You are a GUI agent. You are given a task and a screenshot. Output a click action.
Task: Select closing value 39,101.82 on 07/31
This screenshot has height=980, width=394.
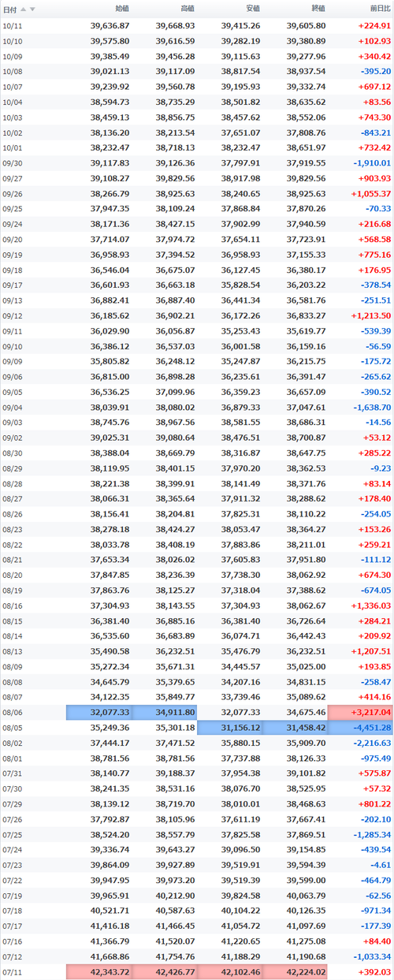click(x=306, y=773)
